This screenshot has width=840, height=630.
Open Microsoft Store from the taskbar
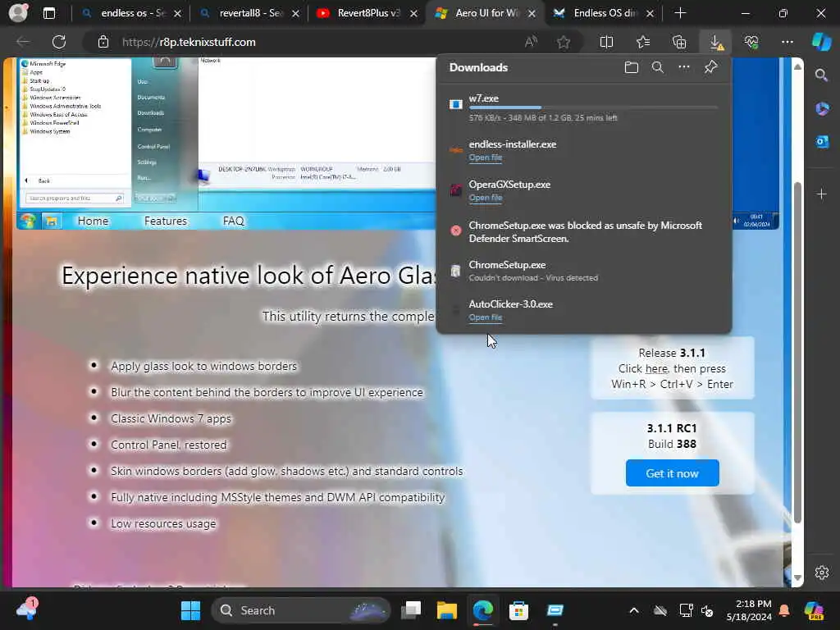518,610
